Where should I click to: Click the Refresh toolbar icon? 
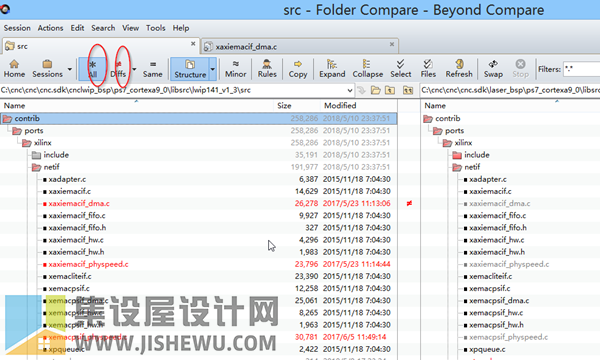459,69
